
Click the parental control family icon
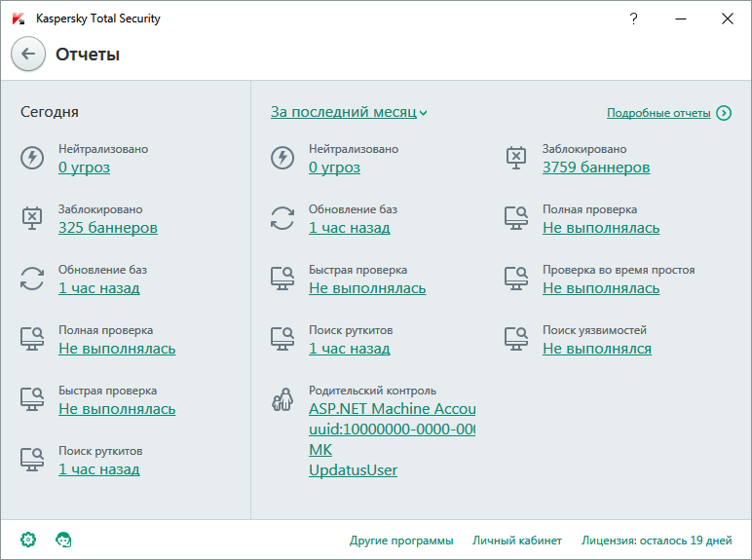pyautogui.click(x=282, y=399)
